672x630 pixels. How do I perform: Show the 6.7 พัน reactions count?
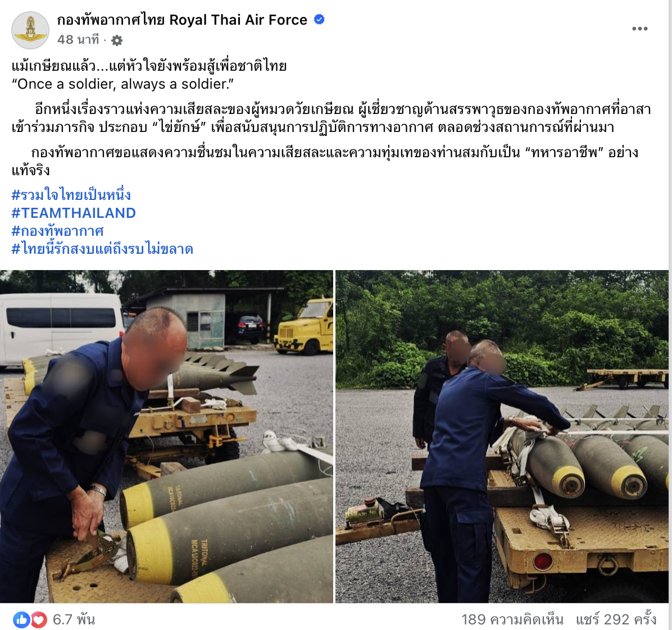74,619
